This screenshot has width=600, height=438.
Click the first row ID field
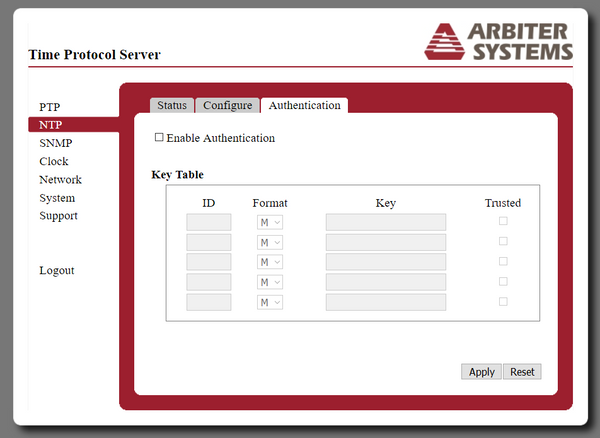pos(208,222)
